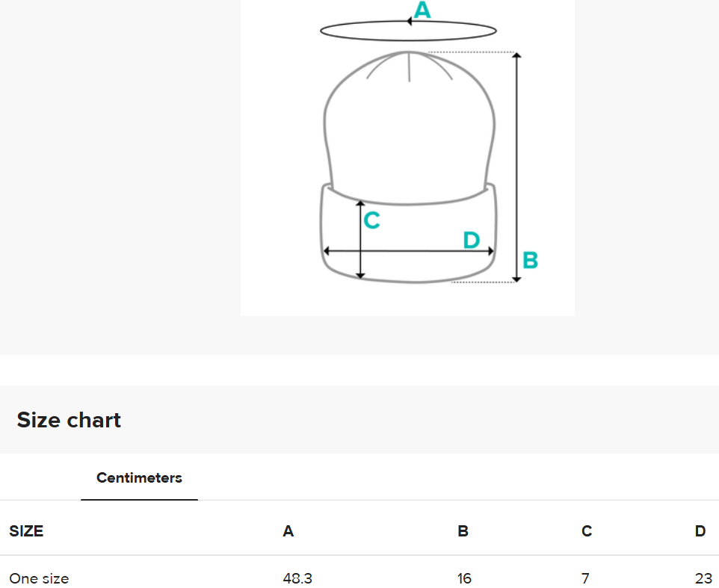Click the teal C label on the cuff
Image resolution: width=719 pixels, height=588 pixels.
pyautogui.click(x=372, y=220)
